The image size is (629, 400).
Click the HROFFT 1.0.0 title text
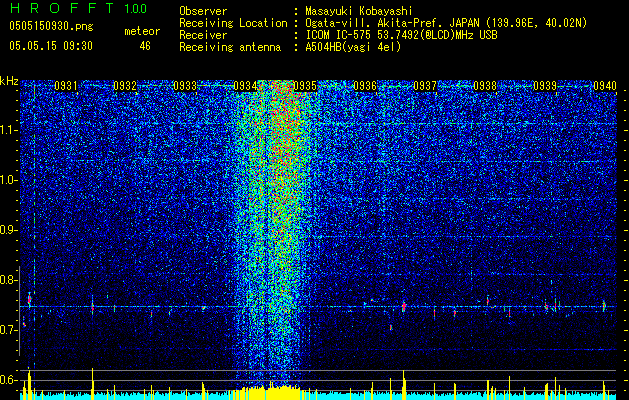(x=78, y=8)
